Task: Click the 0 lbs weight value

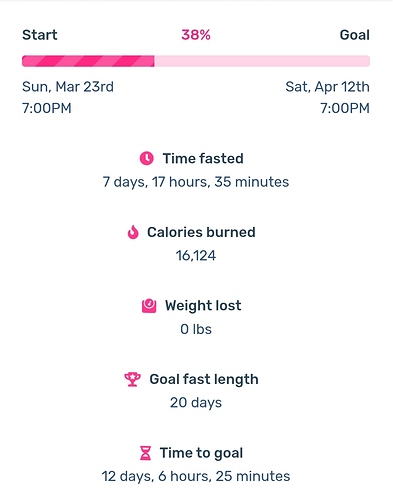Action: tap(196, 329)
